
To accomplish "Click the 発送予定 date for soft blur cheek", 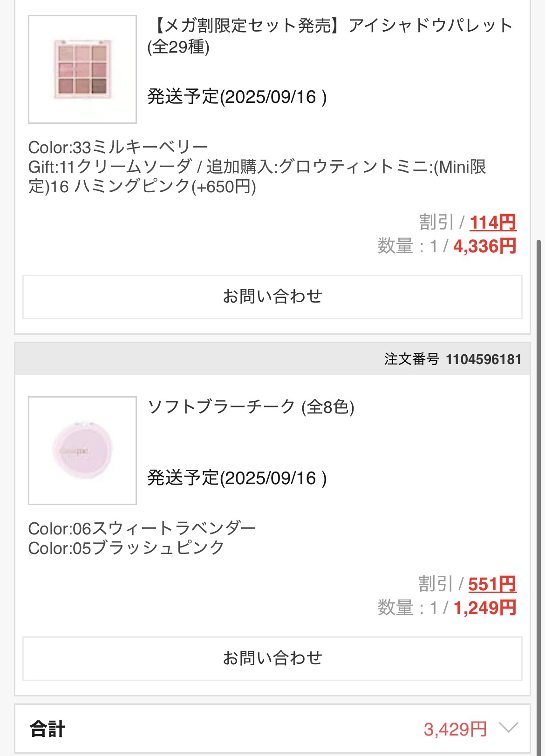I will pyautogui.click(x=237, y=478).
